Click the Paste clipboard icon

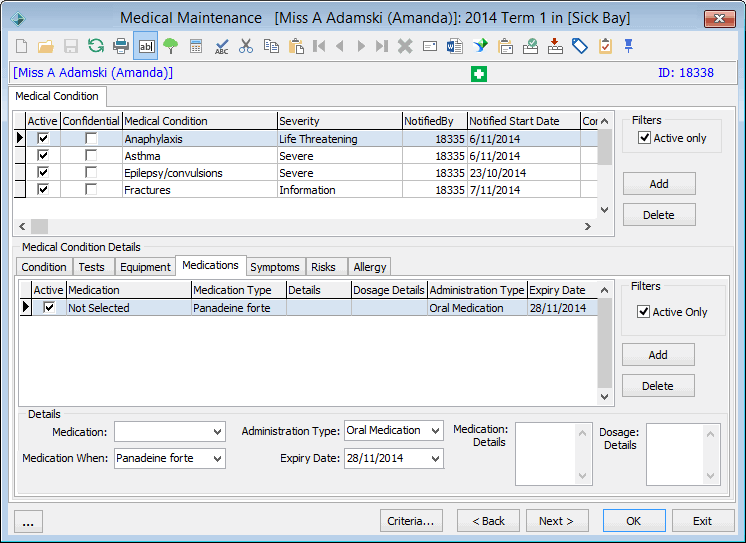296,46
